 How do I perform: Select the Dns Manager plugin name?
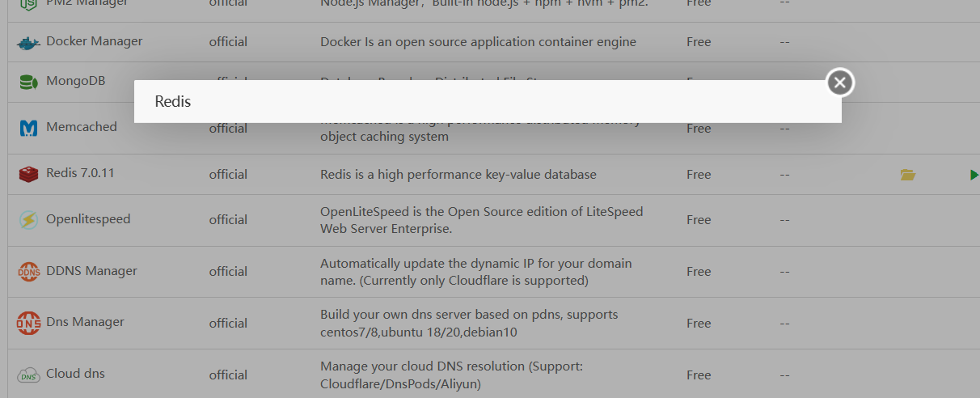[85, 322]
